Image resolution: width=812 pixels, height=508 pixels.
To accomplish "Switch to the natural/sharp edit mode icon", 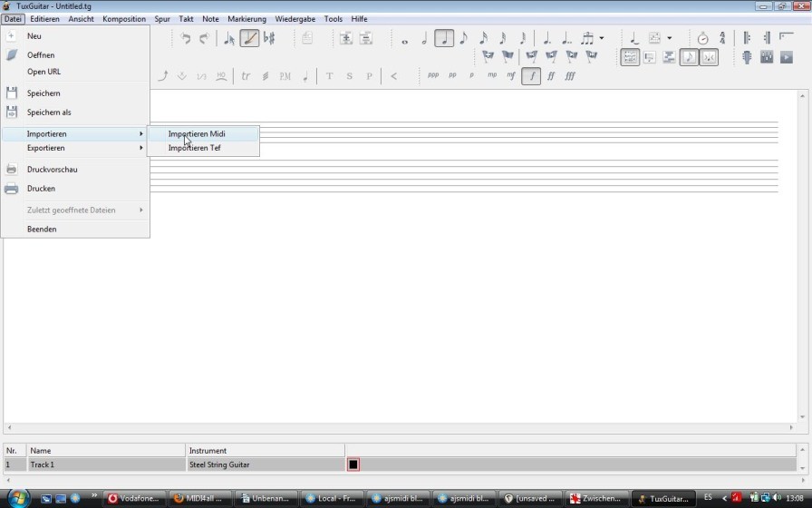I will click(269, 38).
